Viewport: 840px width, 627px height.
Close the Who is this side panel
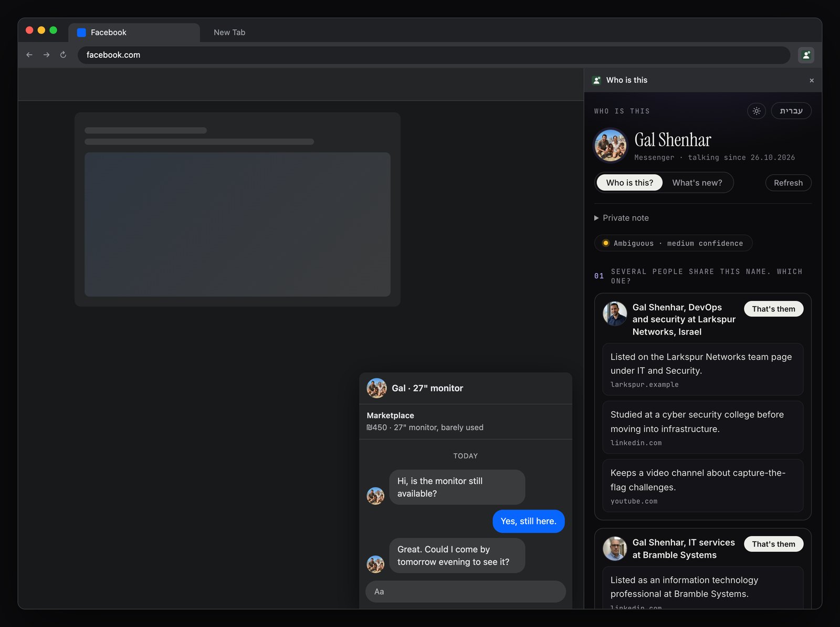click(812, 80)
